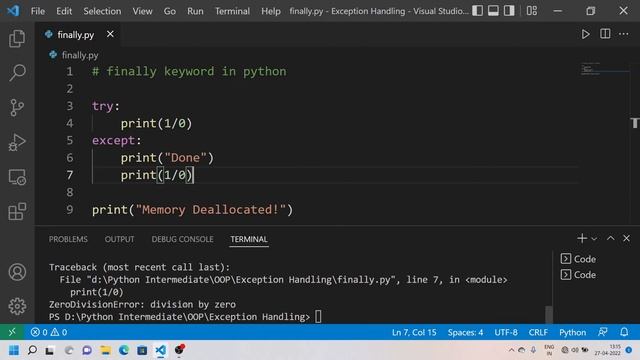Open the Help menu
640x360 pixels.
click(271, 11)
